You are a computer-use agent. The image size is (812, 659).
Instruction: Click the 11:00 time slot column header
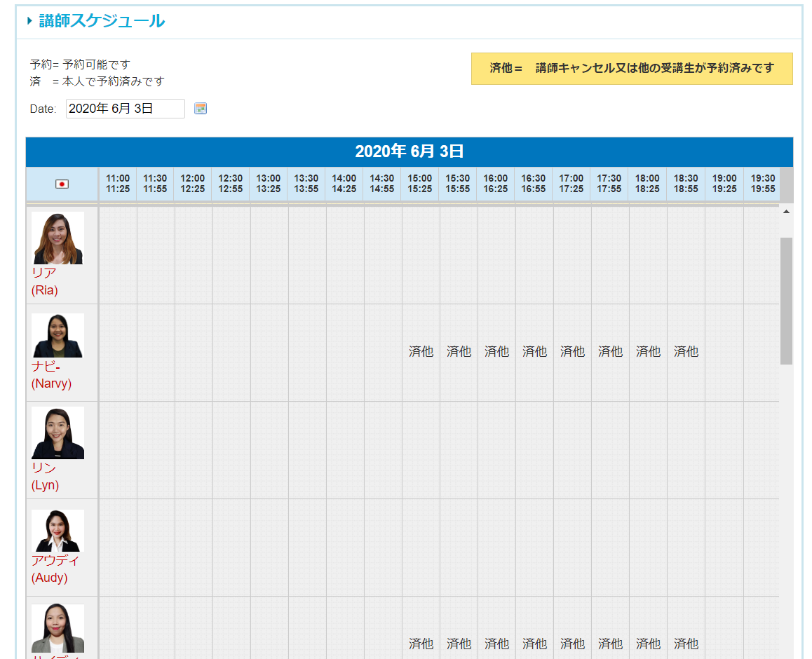118,184
